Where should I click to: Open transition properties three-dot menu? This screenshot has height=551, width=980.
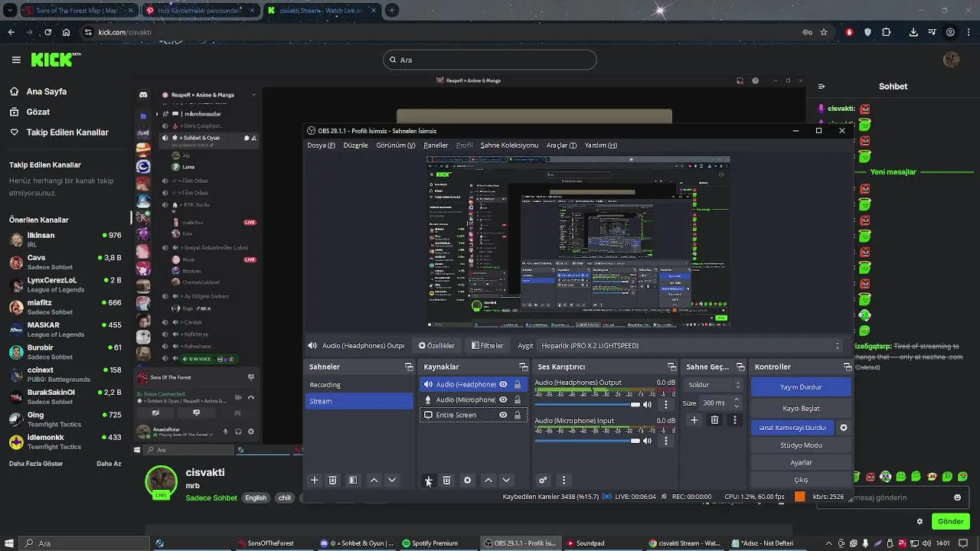point(735,419)
